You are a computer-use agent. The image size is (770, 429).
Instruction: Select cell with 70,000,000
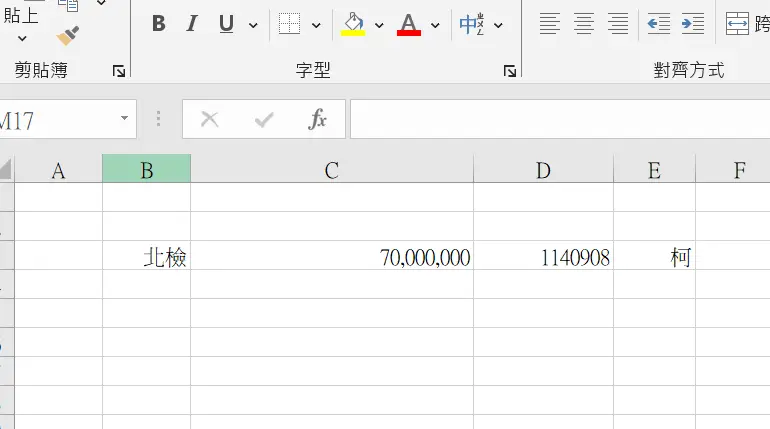point(332,255)
